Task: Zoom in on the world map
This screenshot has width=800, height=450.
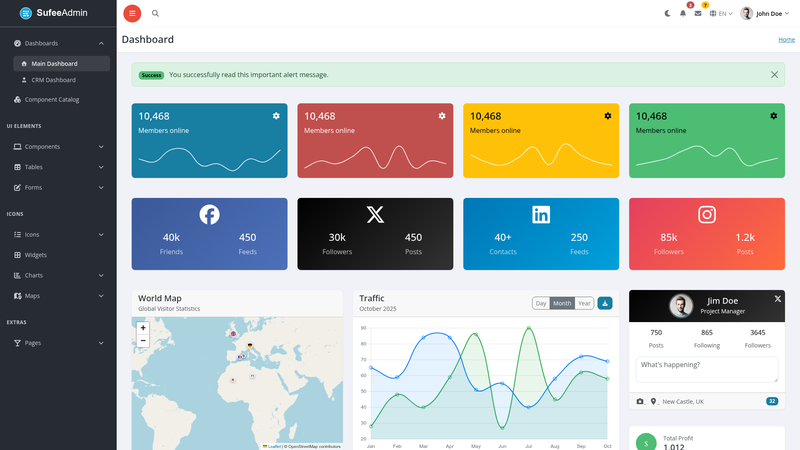Action: point(143,328)
